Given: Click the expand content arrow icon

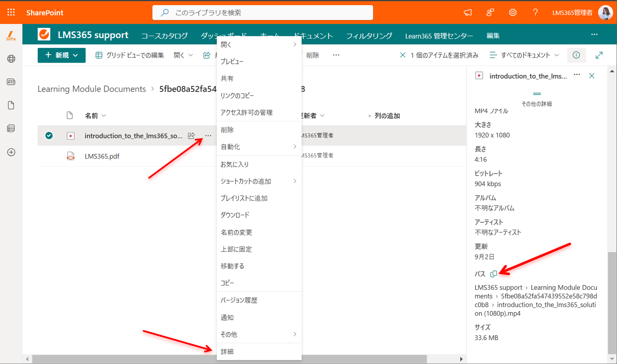Looking at the screenshot, I should [x=599, y=55].
